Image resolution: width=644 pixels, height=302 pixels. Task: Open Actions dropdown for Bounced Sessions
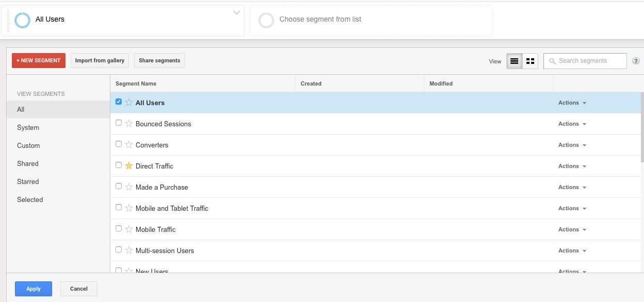(572, 124)
